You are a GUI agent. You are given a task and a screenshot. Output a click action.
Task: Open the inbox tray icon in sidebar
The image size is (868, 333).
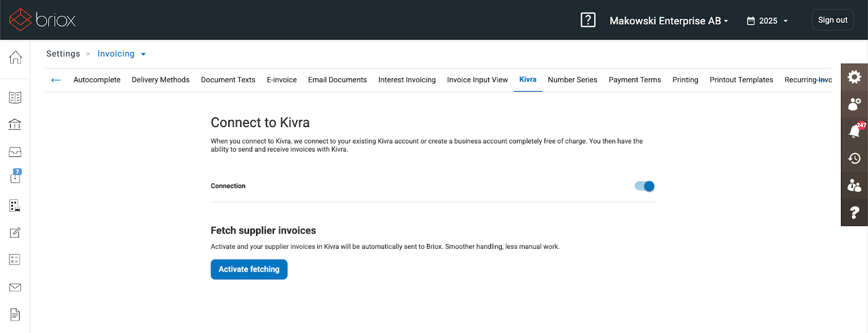tap(15, 152)
